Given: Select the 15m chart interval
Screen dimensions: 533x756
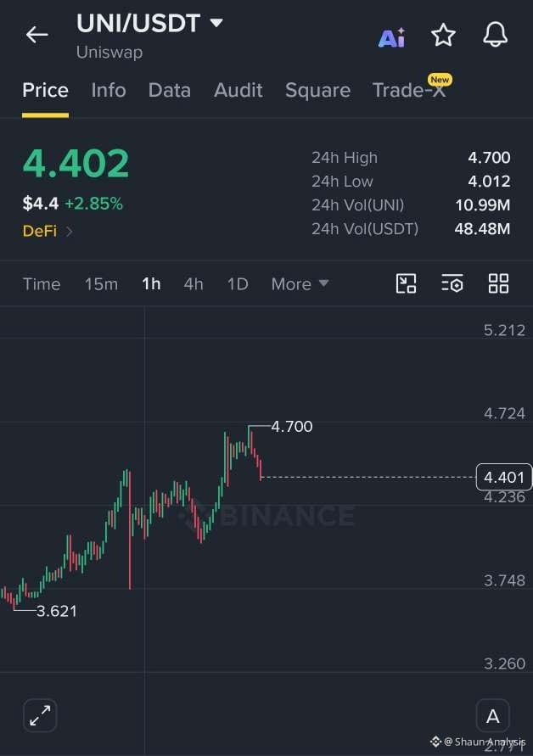Looking at the screenshot, I should [101, 284].
